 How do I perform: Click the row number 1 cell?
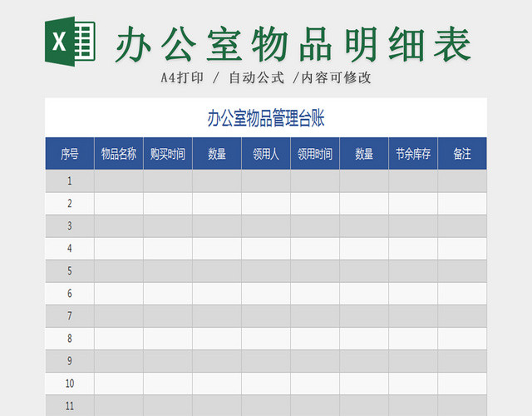tap(70, 181)
